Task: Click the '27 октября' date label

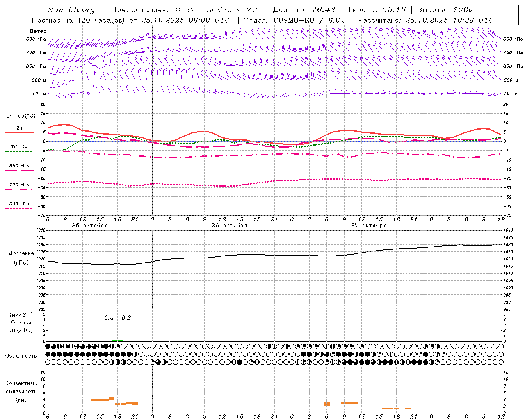Action: tap(369, 225)
